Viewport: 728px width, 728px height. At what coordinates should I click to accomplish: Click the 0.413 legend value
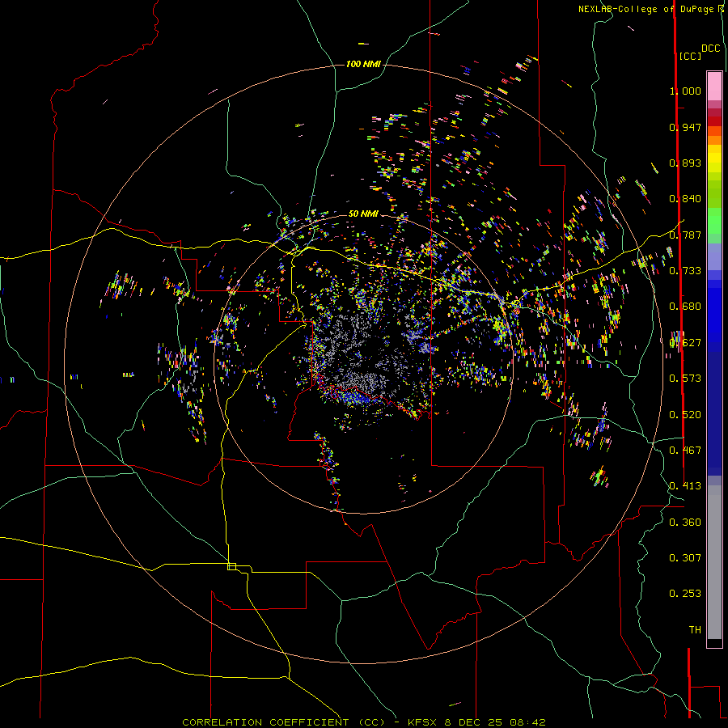685,486
